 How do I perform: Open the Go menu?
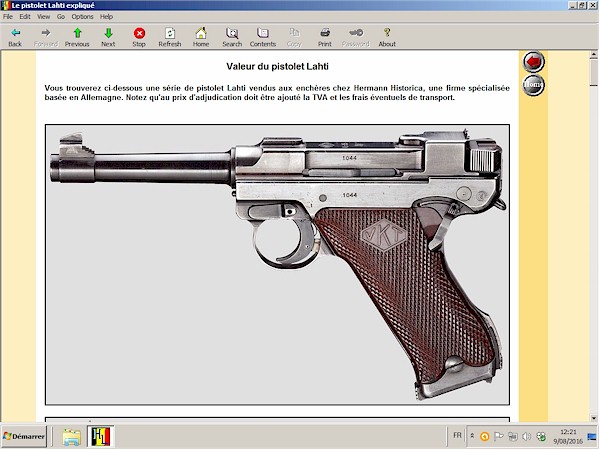click(x=61, y=16)
